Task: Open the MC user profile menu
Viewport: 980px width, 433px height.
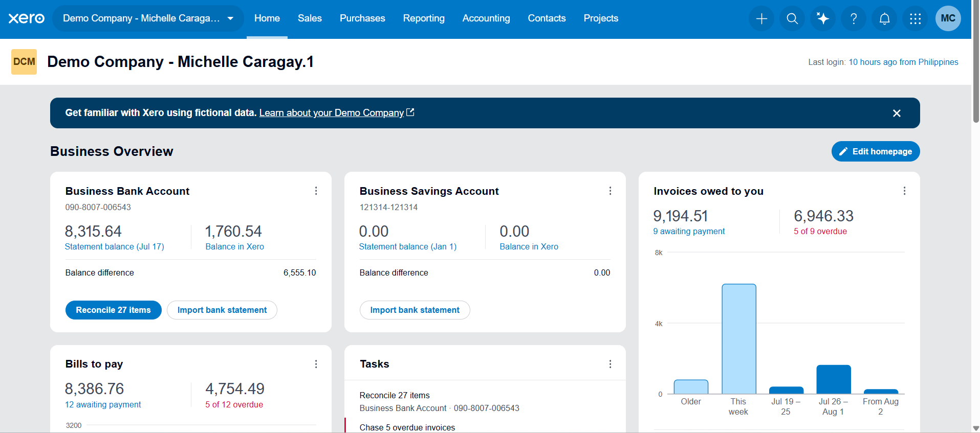Action: 948,18
